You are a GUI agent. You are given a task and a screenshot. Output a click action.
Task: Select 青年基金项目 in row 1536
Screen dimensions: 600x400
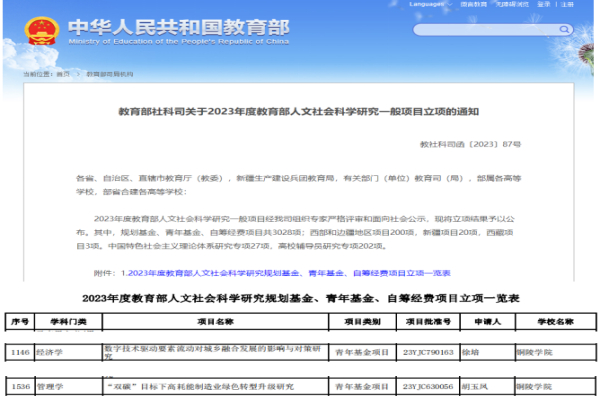coord(362,387)
